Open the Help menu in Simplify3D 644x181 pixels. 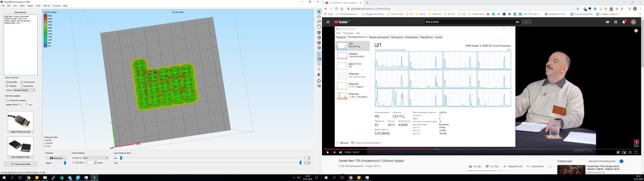[65, 6]
